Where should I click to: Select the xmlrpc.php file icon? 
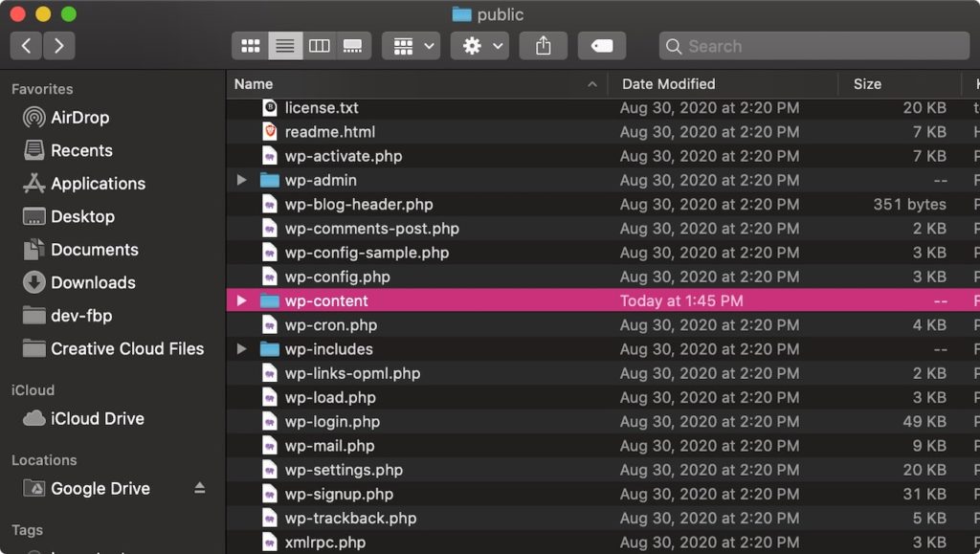pyautogui.click(x=269, y=543)
